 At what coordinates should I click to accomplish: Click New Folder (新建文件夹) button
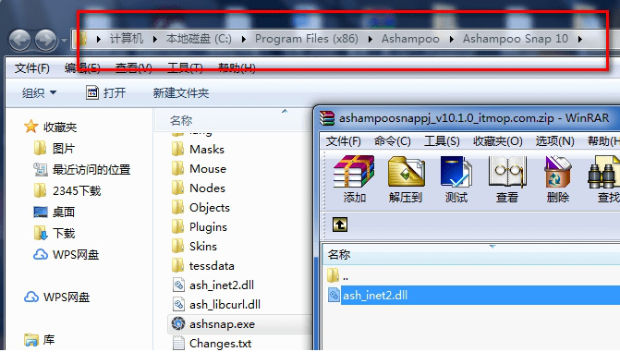point(181,93)
